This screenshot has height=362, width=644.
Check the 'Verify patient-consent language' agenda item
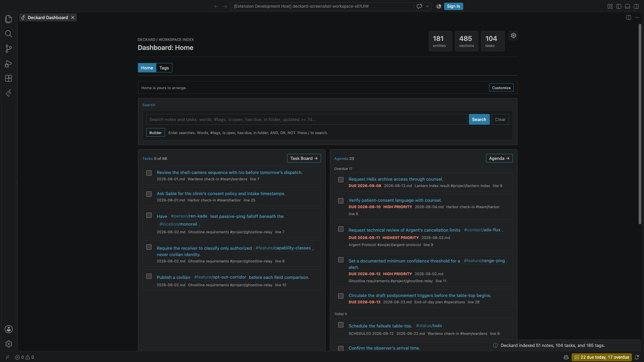(341, 201)
